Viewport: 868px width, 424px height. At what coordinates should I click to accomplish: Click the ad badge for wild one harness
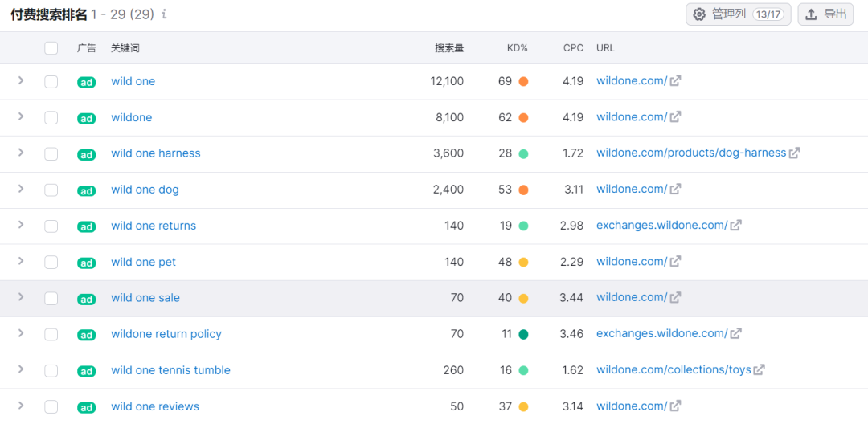pyautogui.click(x=86, y=154)
